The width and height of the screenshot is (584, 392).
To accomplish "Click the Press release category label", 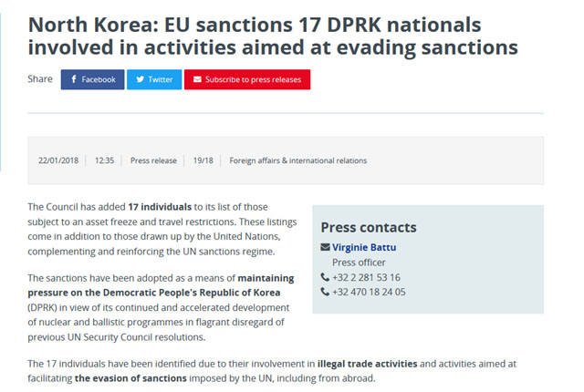I will tap(153, 160).
